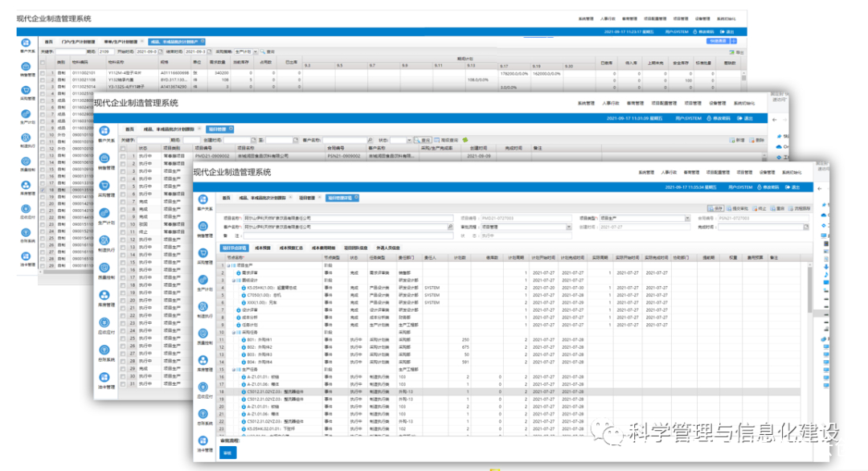Tick checkbox of row 31 in middle window
This screenshot has width=868, height=471.
pyautogui.click(x=123, y=383)
